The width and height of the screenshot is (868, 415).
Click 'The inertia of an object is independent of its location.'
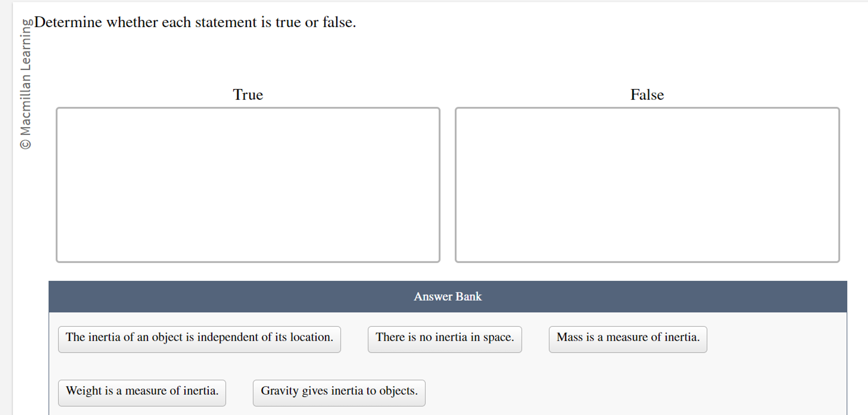[x=199, y=339]
